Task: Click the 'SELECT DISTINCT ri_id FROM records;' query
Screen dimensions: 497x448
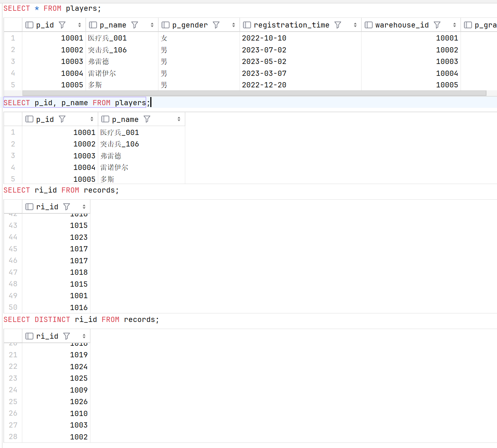Action: point(81,319)
